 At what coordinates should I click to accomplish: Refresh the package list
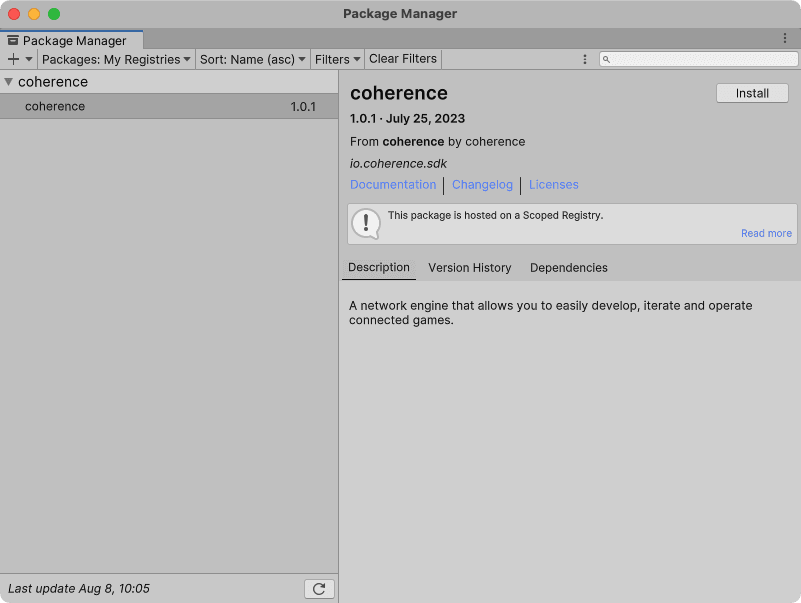pos(319,588)
